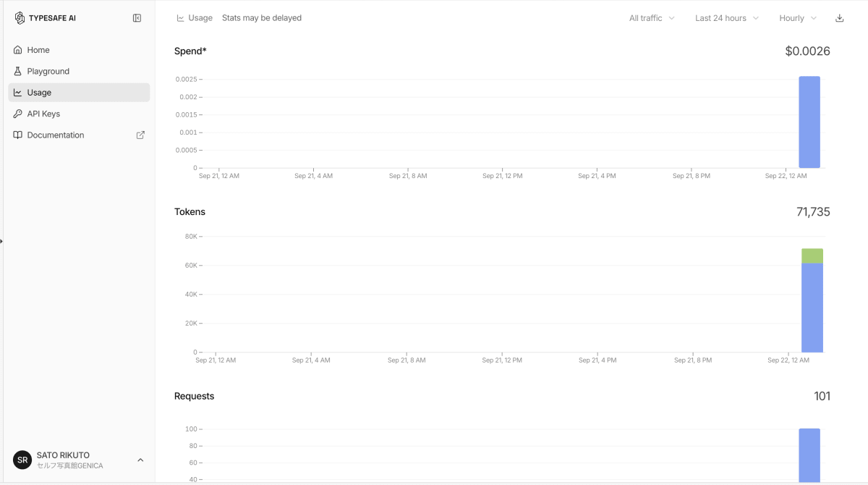Viewport: 868px width, 485px height.
Task: Open the Playground page
Action: [79, 71]
